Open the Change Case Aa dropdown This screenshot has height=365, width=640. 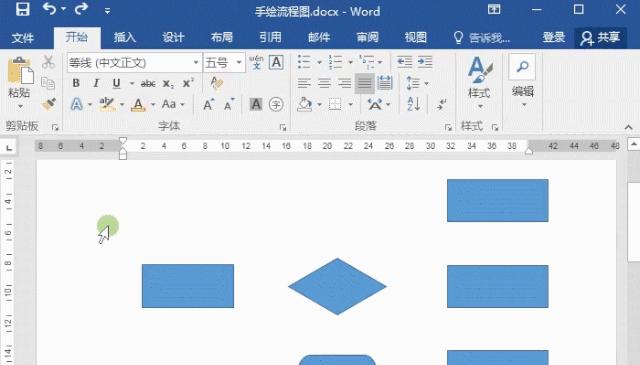click(173, 105)
